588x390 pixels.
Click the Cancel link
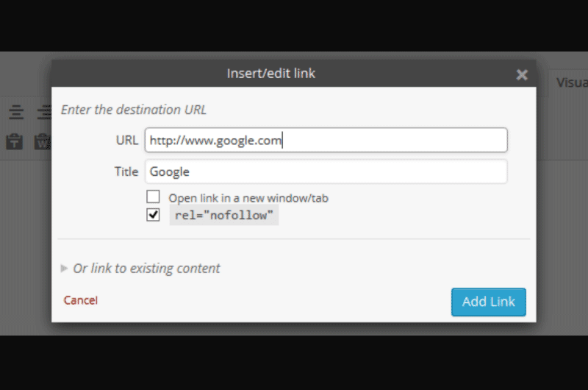pyautogui.click(x=81, y=300)
